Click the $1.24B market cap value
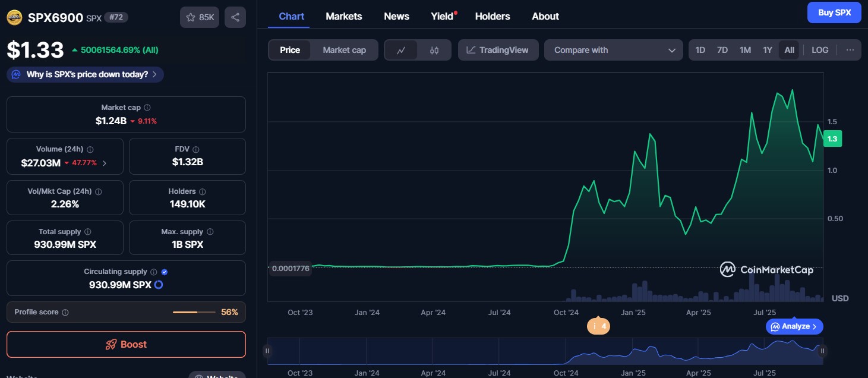Screen dimensions: 868x378 pos(111,121)
